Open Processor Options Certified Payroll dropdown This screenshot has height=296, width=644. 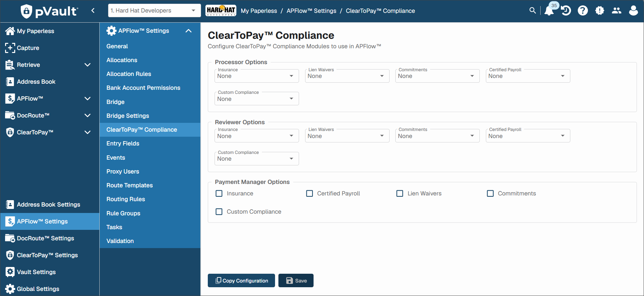tap(528, 76)
